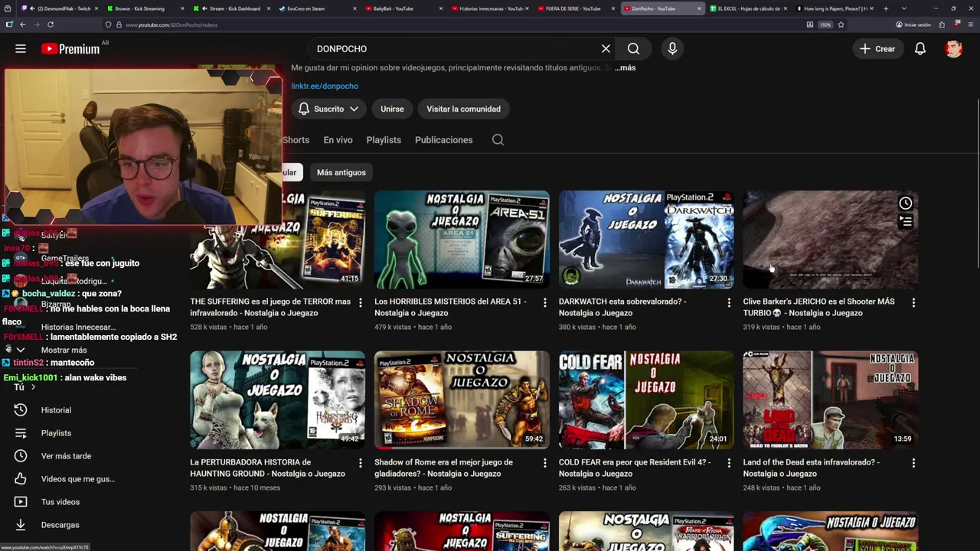The height and width of the screenshot is (551, 980).
Task: Click the 150% zoom level indicator
Action: coord(825,24)
